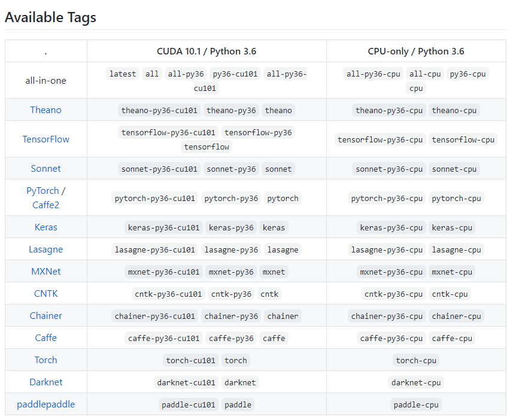Open the CNTK link
The image size is (513, 420).
click(x=46, y=294)
